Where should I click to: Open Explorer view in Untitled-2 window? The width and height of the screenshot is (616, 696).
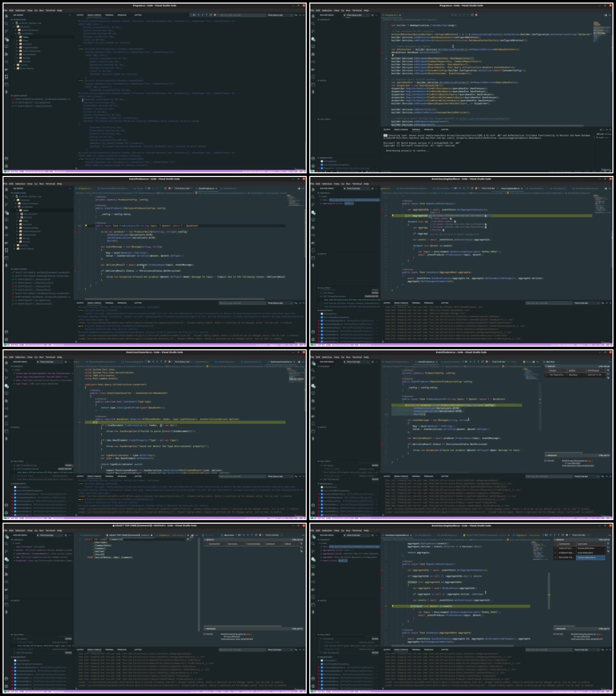coord(7,536)
